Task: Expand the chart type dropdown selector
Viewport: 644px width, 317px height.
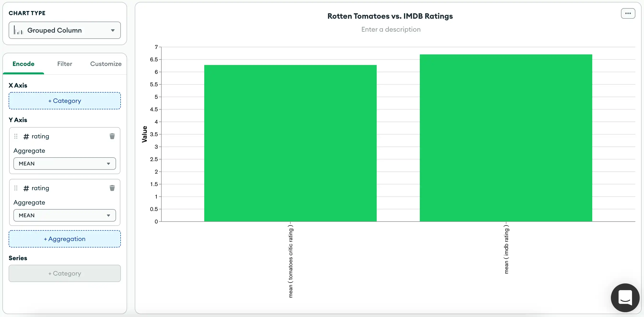Action: 64,30
